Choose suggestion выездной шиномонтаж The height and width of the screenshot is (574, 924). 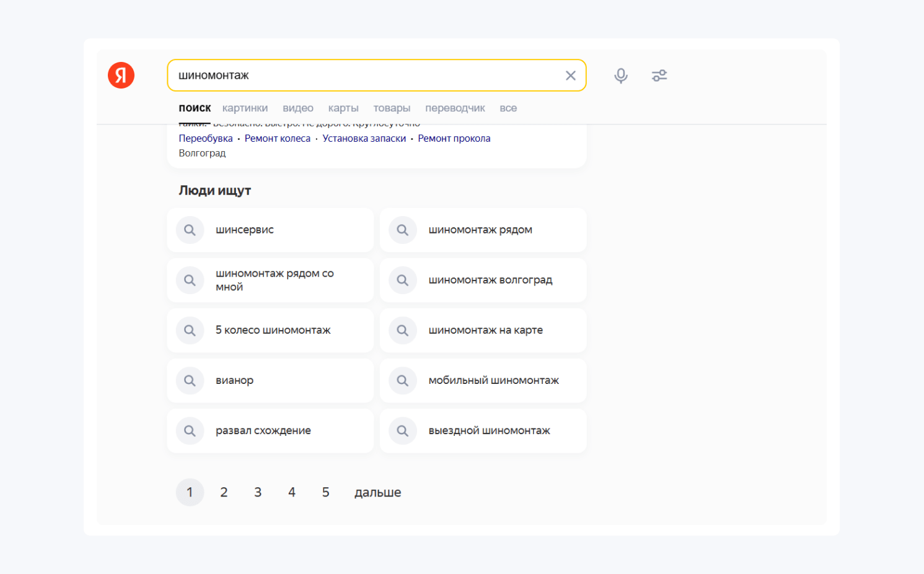[x=489, y=431]
